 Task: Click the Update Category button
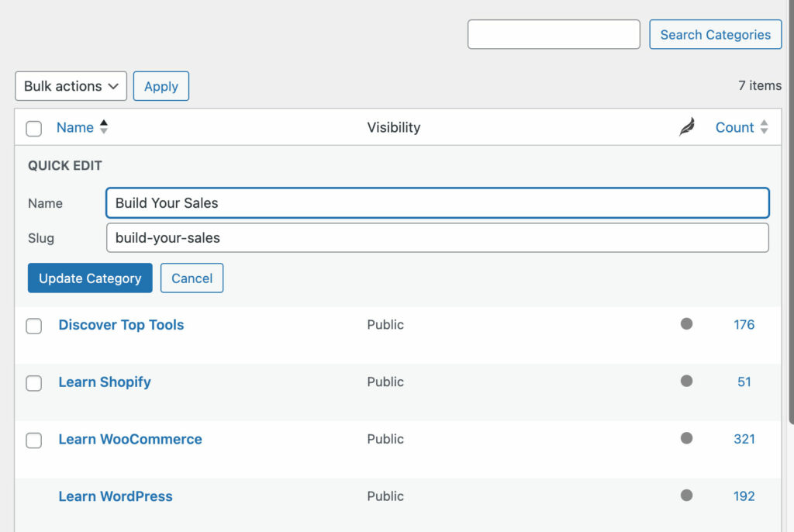[x=90, y=278]
